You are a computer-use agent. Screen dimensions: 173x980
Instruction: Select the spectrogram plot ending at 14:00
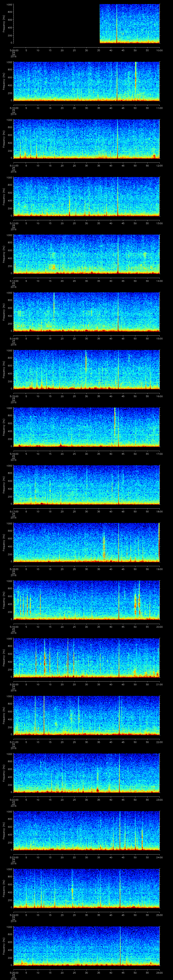pyautogui.click(x=87, y=254)
